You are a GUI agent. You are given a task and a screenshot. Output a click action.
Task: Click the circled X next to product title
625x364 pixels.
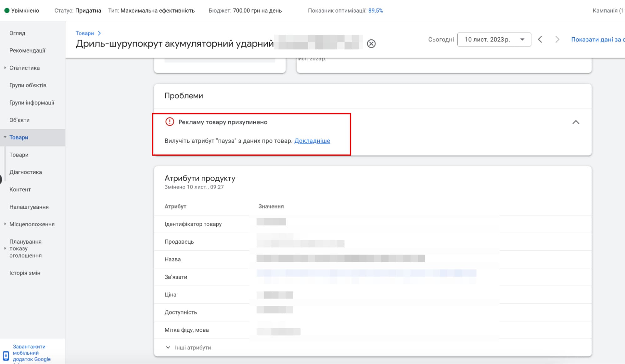371,43
